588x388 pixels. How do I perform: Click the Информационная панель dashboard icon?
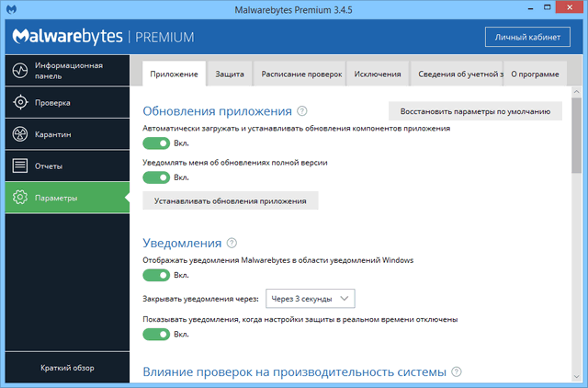click(x=19, y=71)
